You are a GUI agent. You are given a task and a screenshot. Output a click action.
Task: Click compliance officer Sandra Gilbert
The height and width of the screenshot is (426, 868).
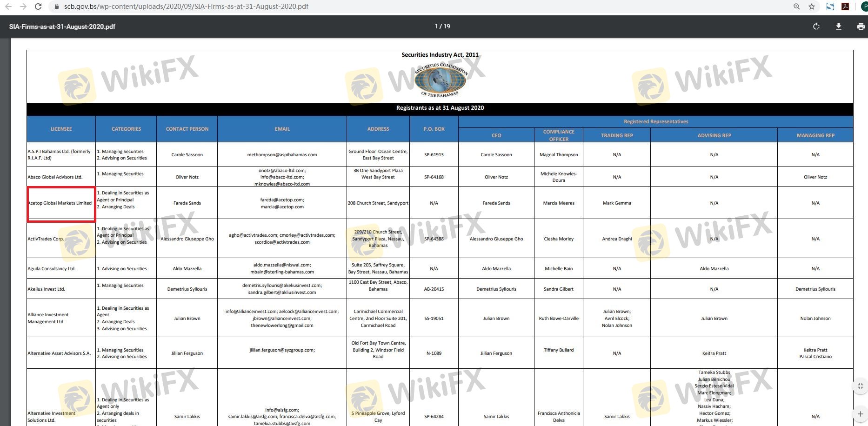pos(559,289)
